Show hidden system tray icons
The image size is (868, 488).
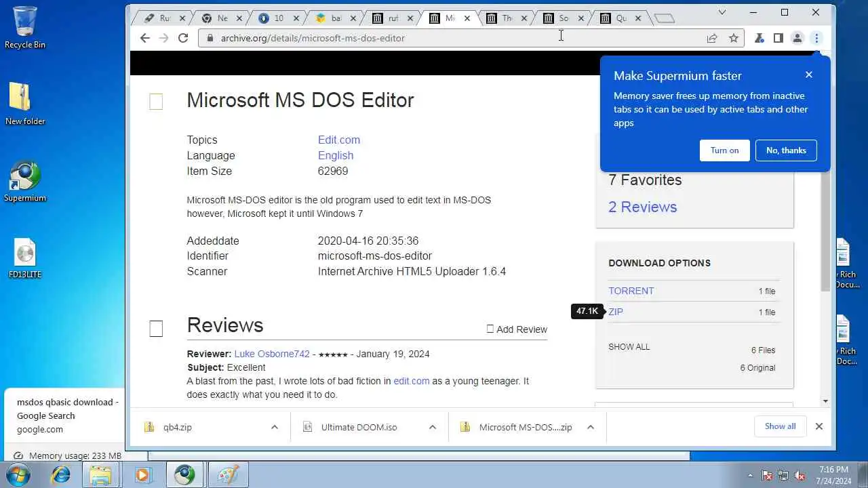point(750,475)
